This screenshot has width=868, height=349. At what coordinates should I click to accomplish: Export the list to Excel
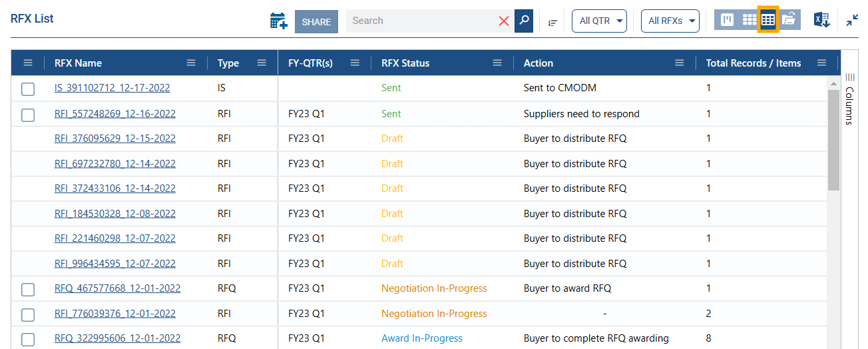point(821,20)
